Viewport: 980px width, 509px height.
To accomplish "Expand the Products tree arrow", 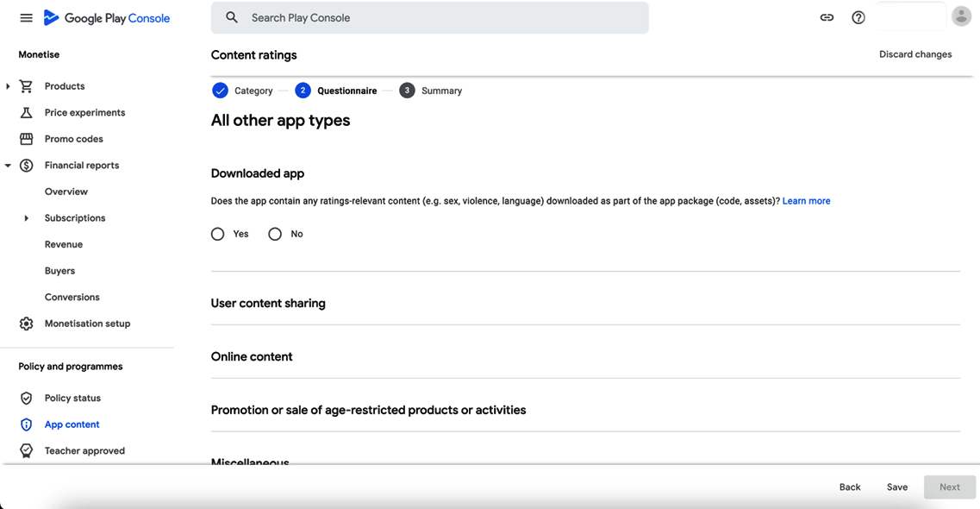I will (x=8, y=86).
